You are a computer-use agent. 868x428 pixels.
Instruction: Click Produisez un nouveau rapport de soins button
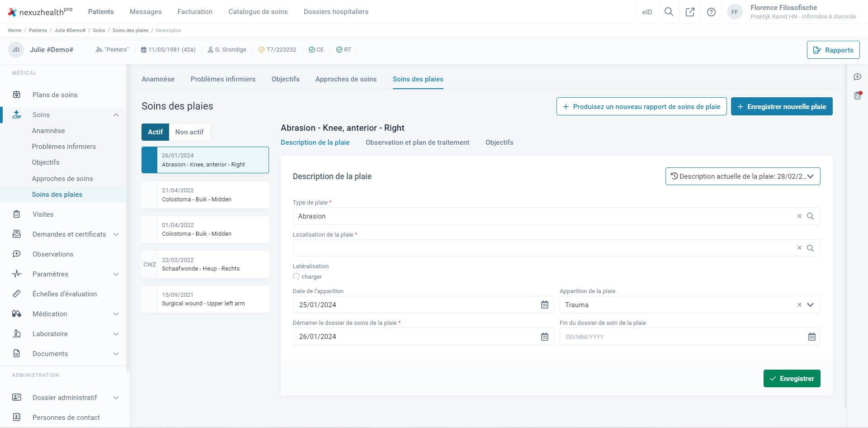(642, 107)
